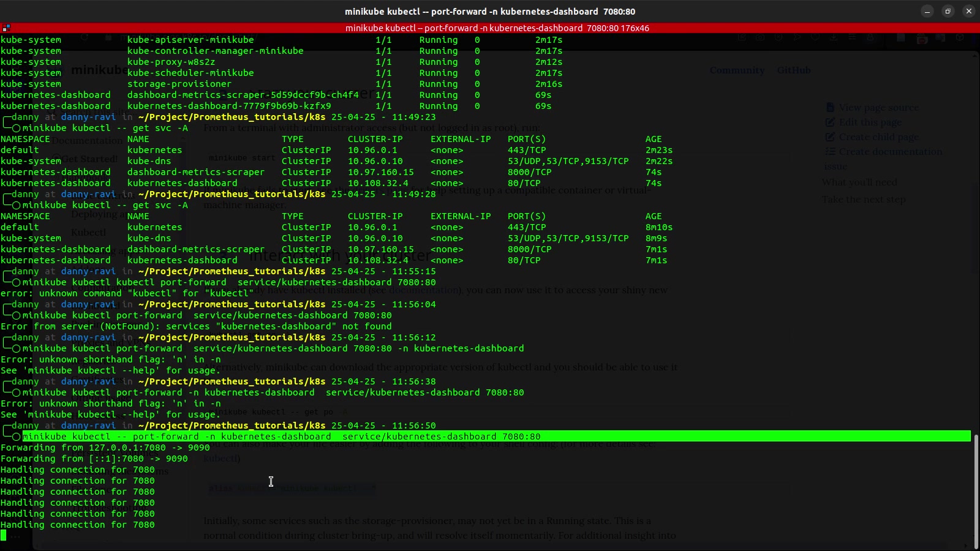Click the service age value 8m10s
Image resolution: width=980 pixels, height=551 pixels.
pyautogui.click(x=659, y=227)
